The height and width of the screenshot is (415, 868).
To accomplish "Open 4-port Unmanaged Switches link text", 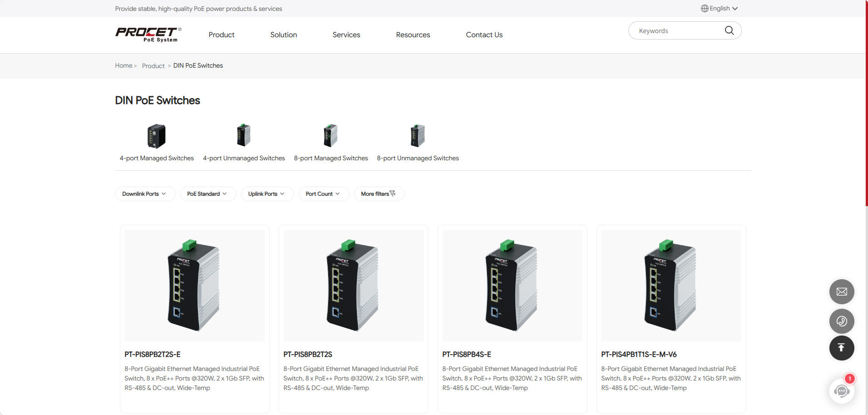I will click(x=244, y=158).
